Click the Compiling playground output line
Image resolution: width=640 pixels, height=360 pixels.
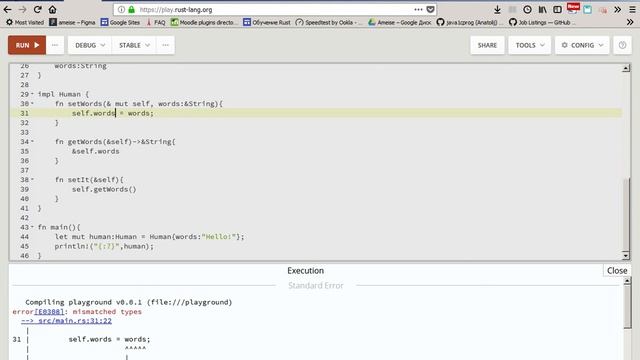[129, 302]
